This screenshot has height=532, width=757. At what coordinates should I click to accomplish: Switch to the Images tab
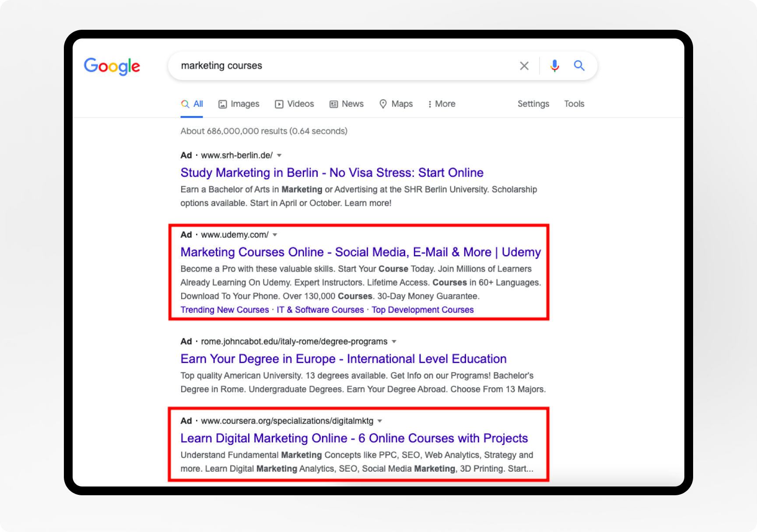click(x=239, y=104)
